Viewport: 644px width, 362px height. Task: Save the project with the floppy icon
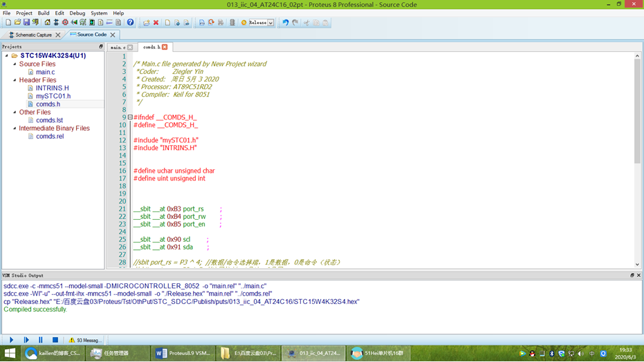(x=26, y=23)
